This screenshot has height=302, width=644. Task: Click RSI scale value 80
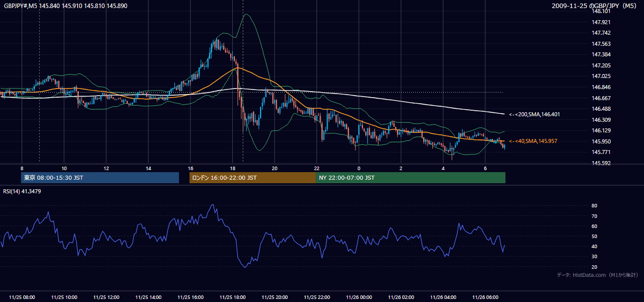(x=594, y=206)
